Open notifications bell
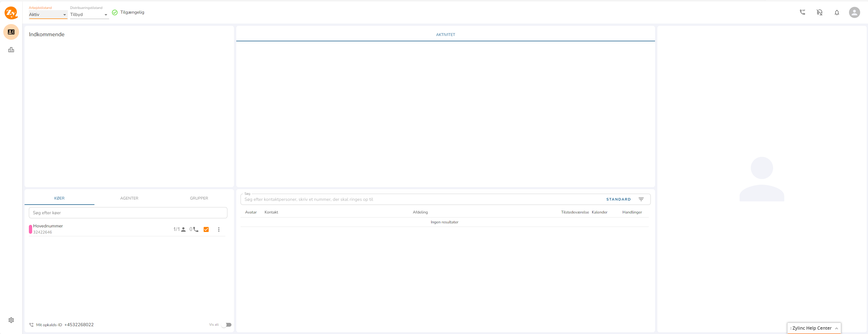 [x=837, y=12]
